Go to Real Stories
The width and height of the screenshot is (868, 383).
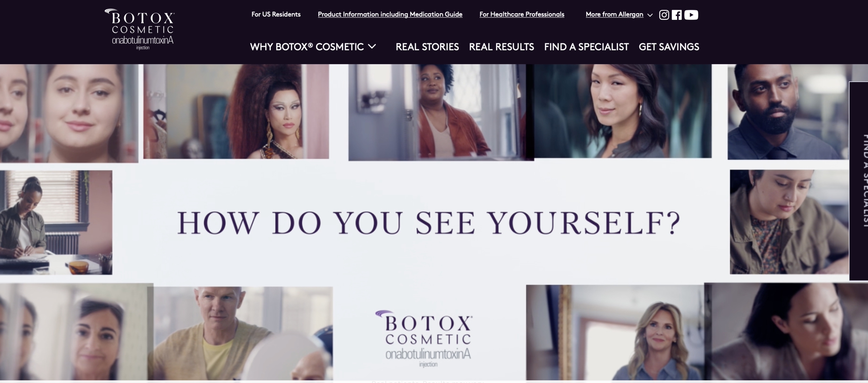tap(427, 47)
